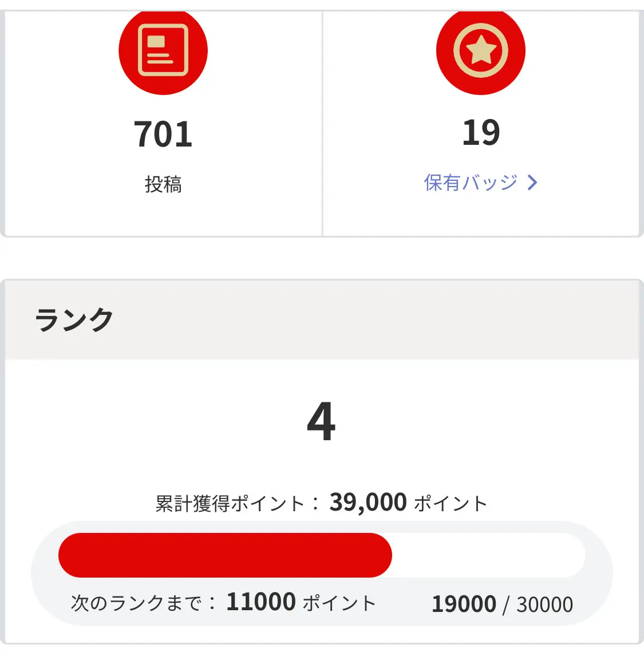Viewport: 644px width, 652px height.
Task: Click the slash between 19000 and 30000
Action: (x=506, y=605)
